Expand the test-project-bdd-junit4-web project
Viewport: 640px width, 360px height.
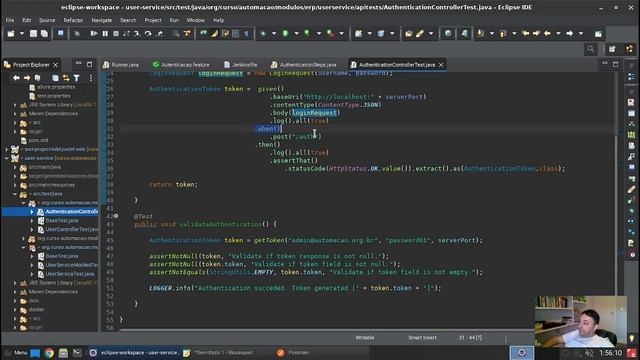[7, 149]
